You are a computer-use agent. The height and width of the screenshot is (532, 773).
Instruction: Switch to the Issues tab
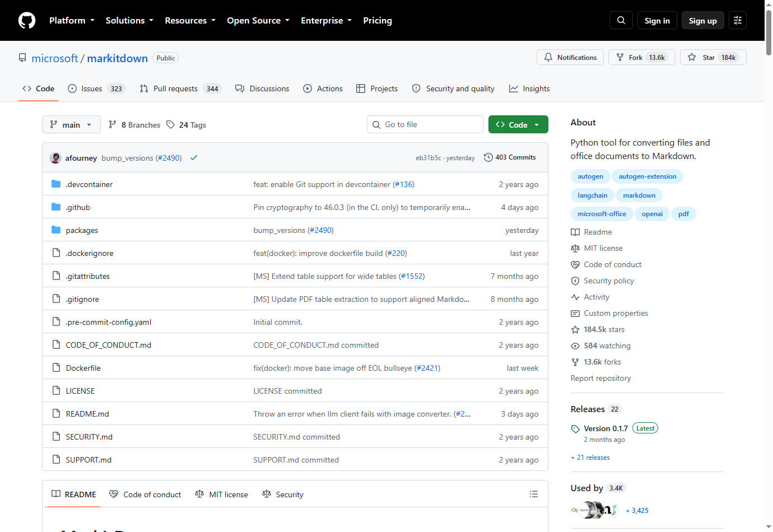pos(96,88)
